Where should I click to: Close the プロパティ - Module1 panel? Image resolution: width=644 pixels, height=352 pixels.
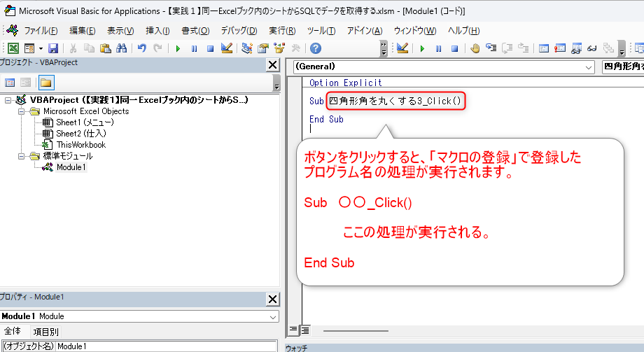point(273,299)
